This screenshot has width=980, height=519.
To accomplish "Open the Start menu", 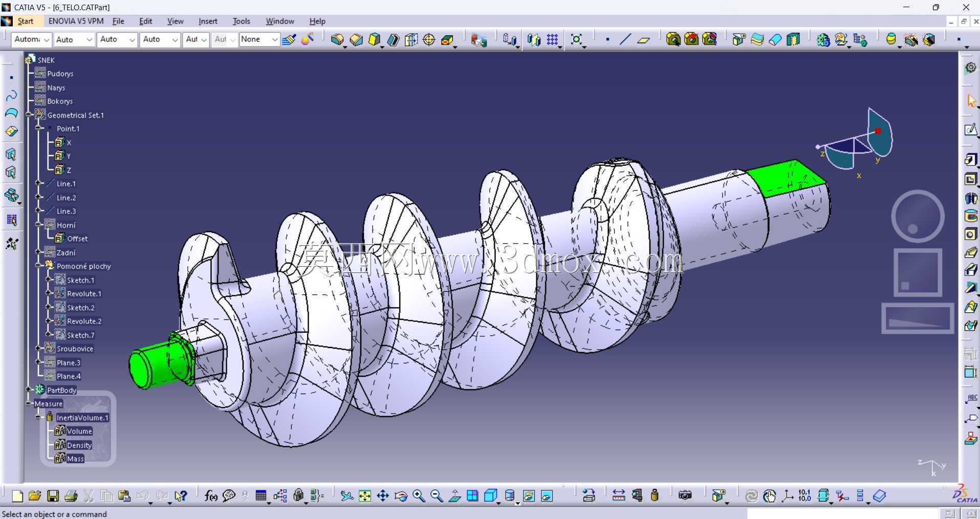I will pos(25,21).
